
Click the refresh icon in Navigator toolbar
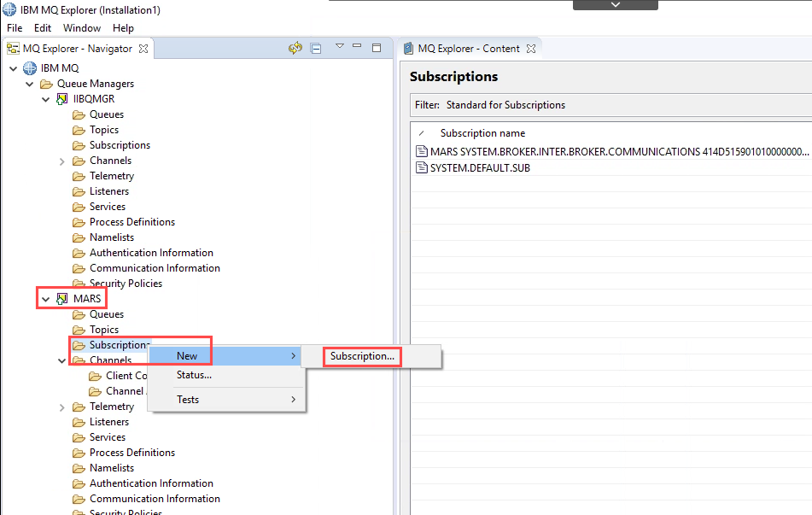point(295,48)
